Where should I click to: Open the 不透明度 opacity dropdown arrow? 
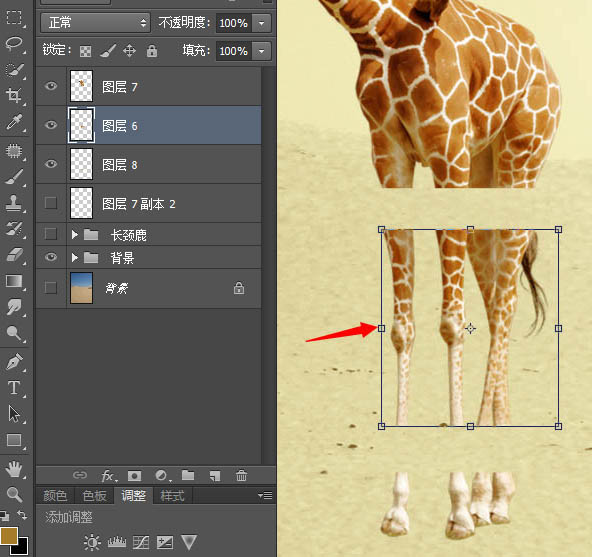tap(262, 23)
